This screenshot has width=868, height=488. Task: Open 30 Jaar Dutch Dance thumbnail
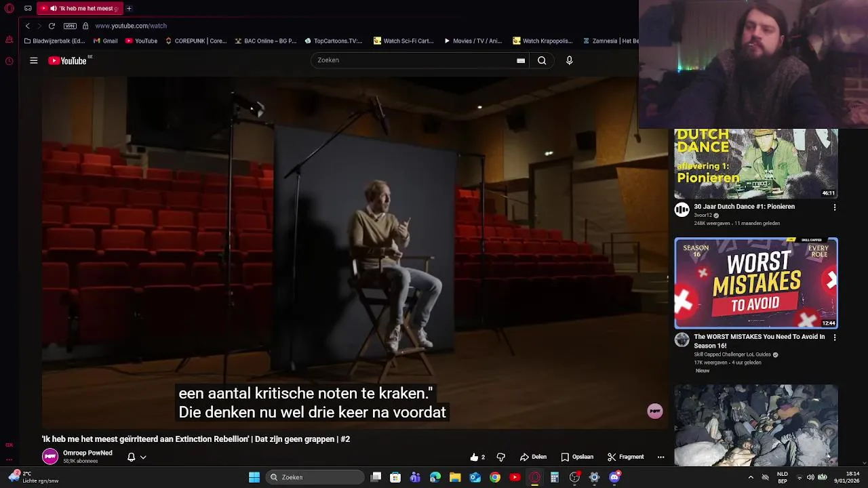click(x=756, y=163)
